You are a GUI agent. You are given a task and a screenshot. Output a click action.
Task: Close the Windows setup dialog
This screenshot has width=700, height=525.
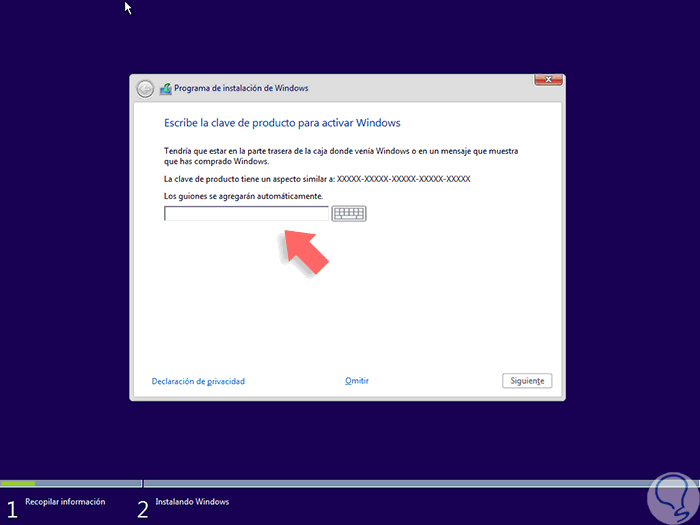[x=548, y=80]
